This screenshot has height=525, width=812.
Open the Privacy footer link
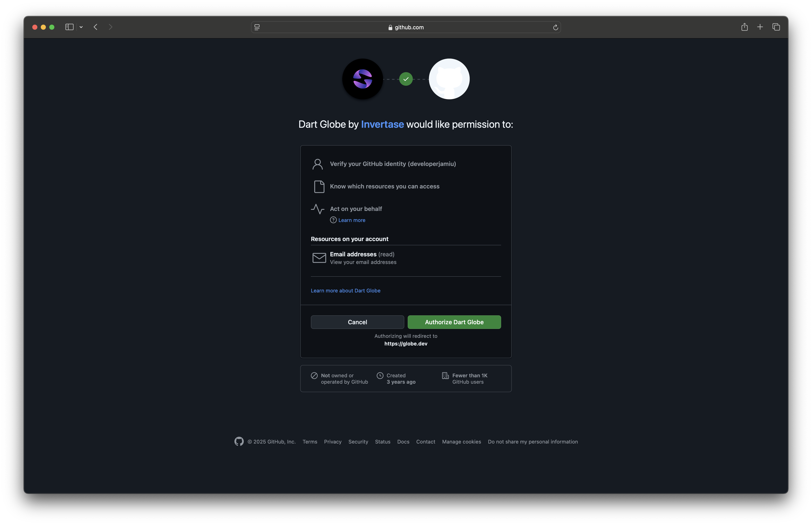[333, 442]
